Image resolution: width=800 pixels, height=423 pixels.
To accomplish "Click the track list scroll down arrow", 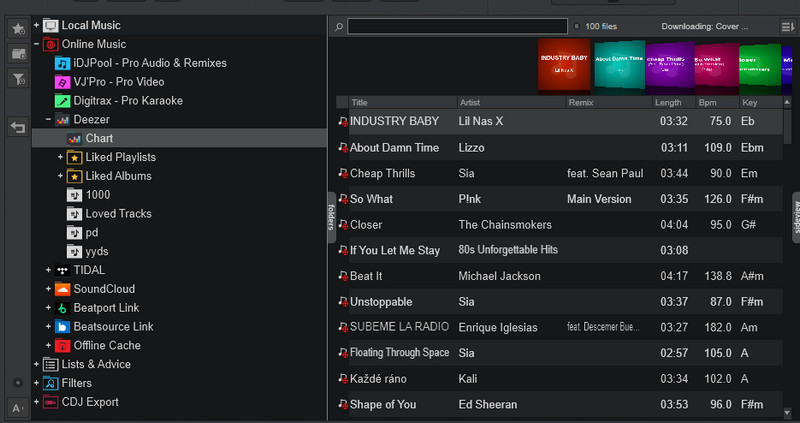I will pos(787,412).
